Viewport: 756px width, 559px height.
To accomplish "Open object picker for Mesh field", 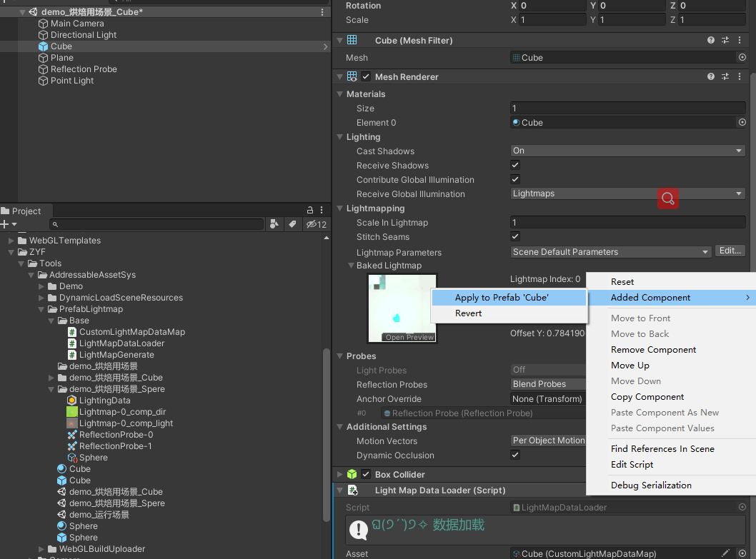I will pyautogui.click(x=742, y=57).
